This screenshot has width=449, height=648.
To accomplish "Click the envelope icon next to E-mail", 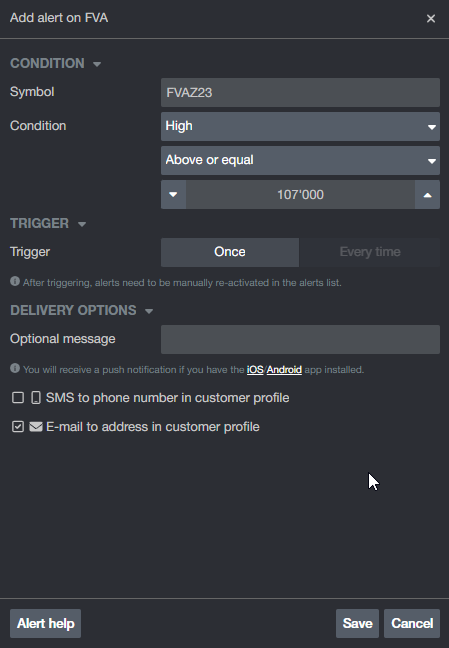I will click(x=36, y=426).
